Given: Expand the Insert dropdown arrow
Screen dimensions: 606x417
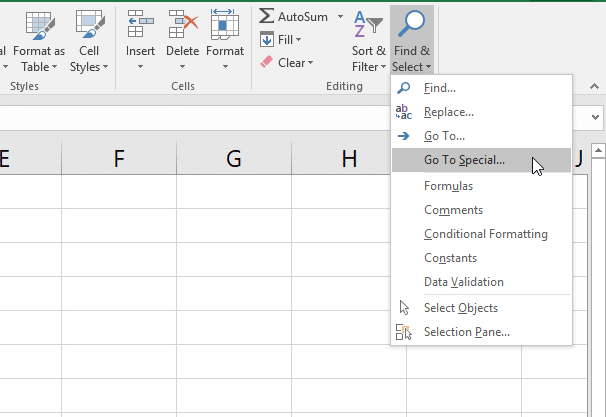Looking at the screenshot, I should point(140,67).
